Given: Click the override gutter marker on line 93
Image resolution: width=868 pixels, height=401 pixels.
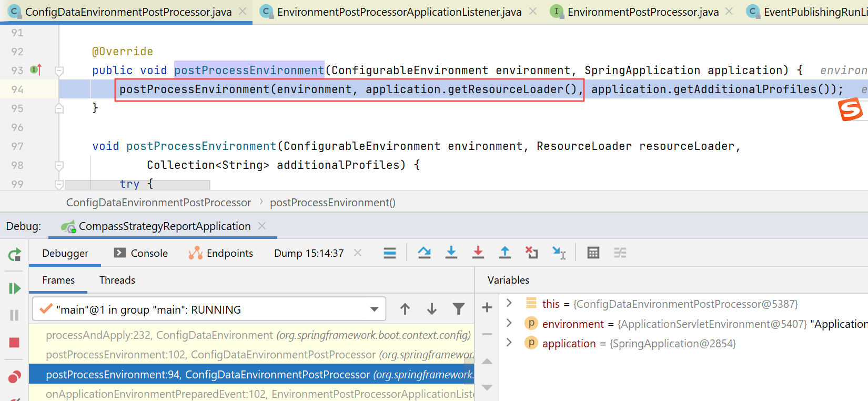Looking at the screenshot, I should pos(36,70).
